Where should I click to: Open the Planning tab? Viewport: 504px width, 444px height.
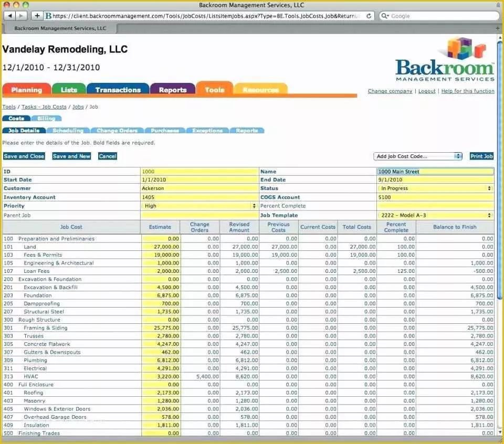[27, 90]
